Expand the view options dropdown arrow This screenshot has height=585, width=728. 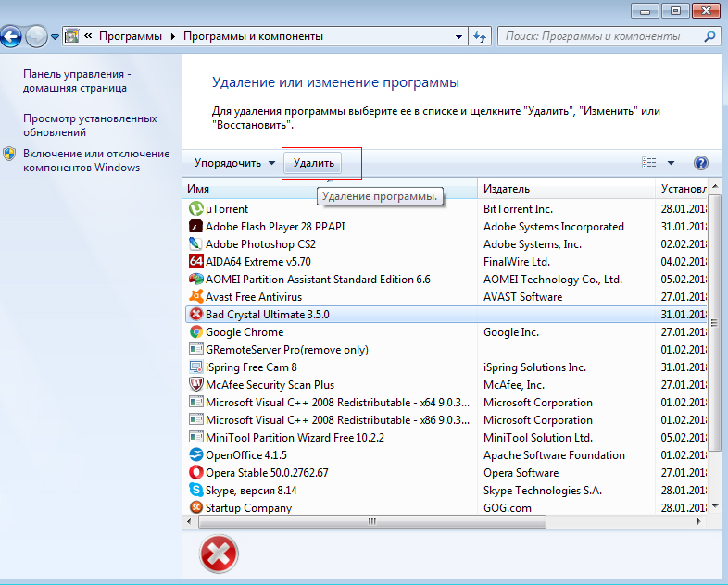(x=671, y=163)
